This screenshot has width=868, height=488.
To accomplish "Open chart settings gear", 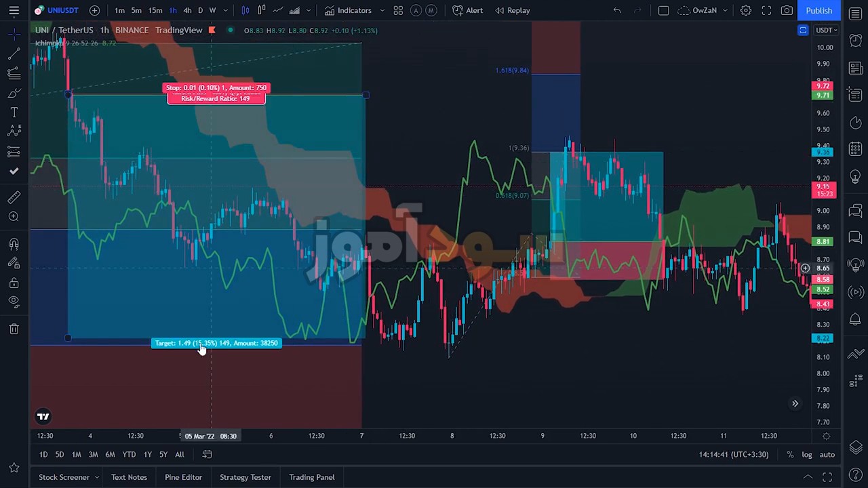I will pyautogui.click(x=745, y=10).
